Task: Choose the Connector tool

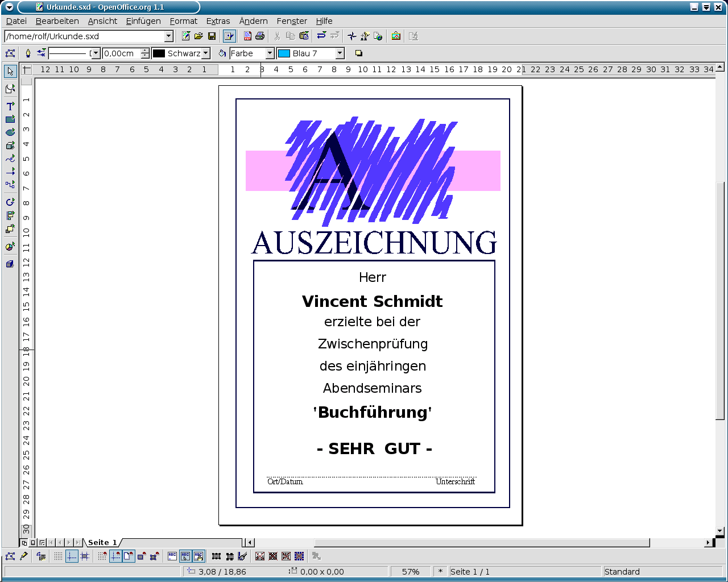Action: 10,184
